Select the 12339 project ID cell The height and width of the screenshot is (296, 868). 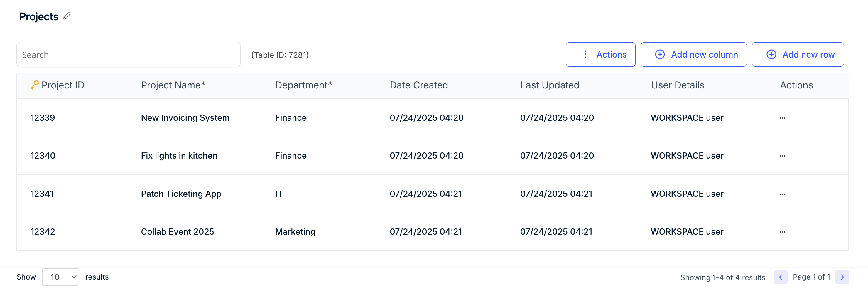43,118
